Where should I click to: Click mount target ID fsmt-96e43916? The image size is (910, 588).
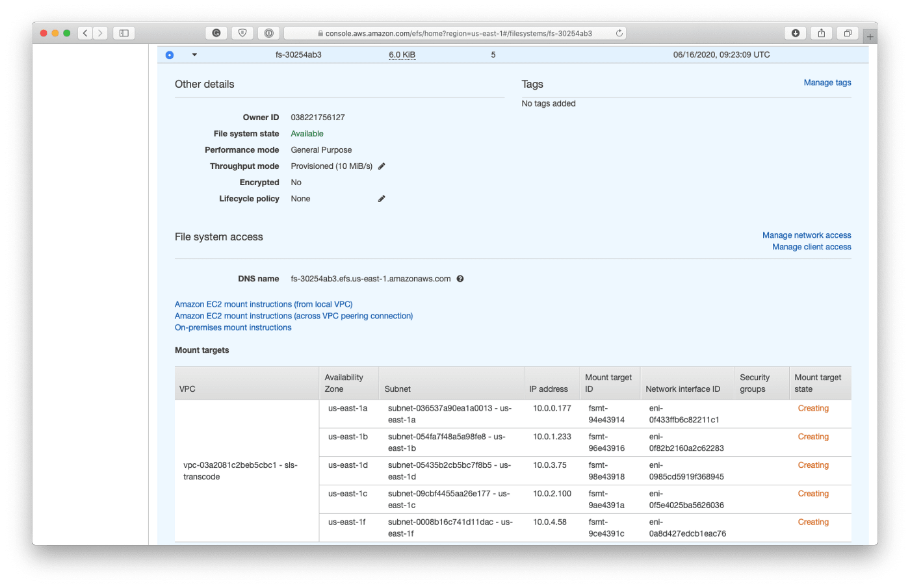pos(606,443)
